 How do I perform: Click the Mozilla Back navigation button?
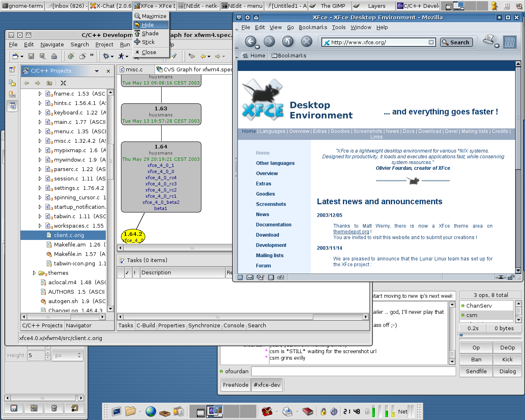[x=250, y=42]
